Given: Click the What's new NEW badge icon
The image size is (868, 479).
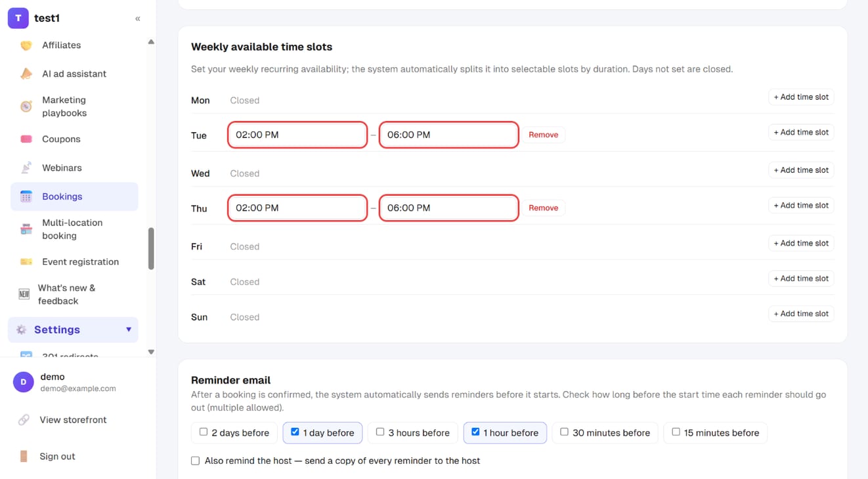Looking at the screenshot, I should point(24,294).
